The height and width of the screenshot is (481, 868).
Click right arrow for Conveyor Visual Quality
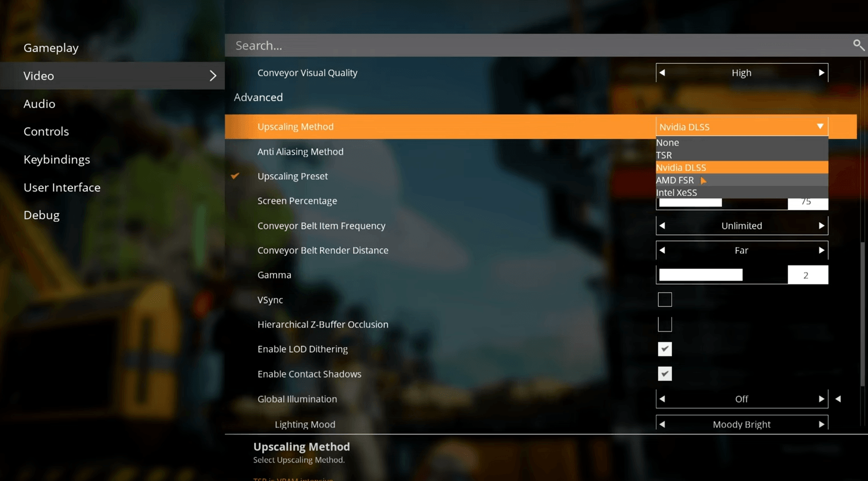pyautogui.click(x=821, y=73)
